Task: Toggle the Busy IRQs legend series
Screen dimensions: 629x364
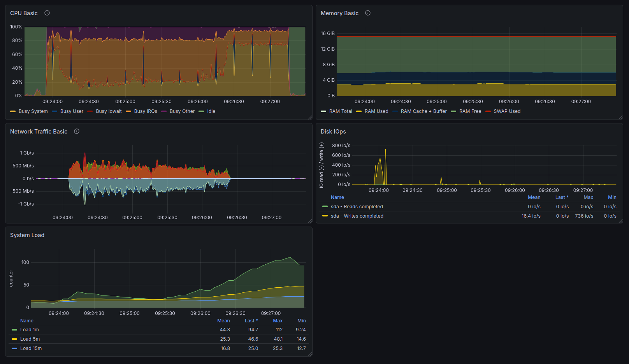Action: coord(146,111)
